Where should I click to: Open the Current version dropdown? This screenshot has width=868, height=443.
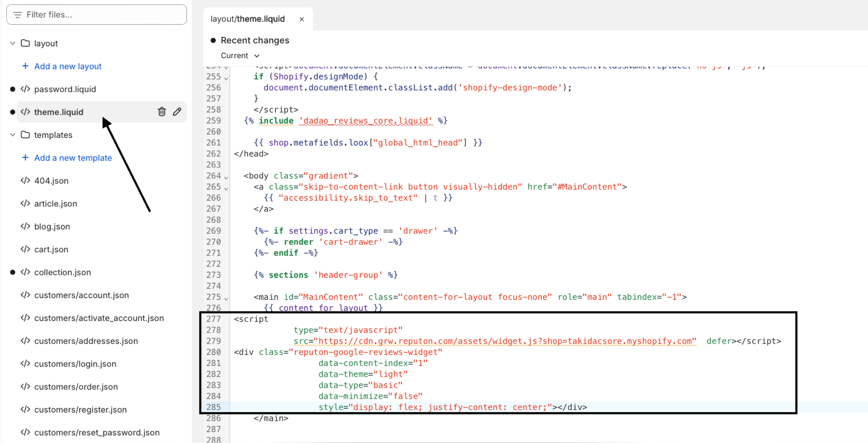240,55
